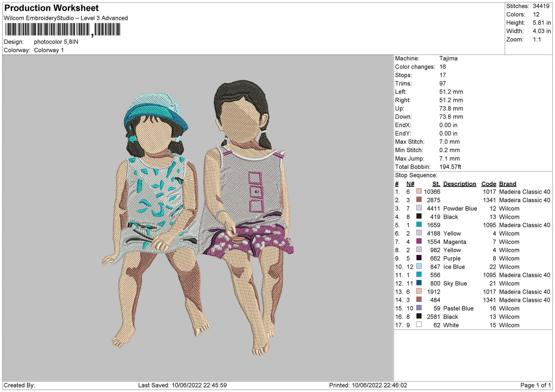
Task: Select the 'Ice Blue' description text
Action: coord(454,267)
